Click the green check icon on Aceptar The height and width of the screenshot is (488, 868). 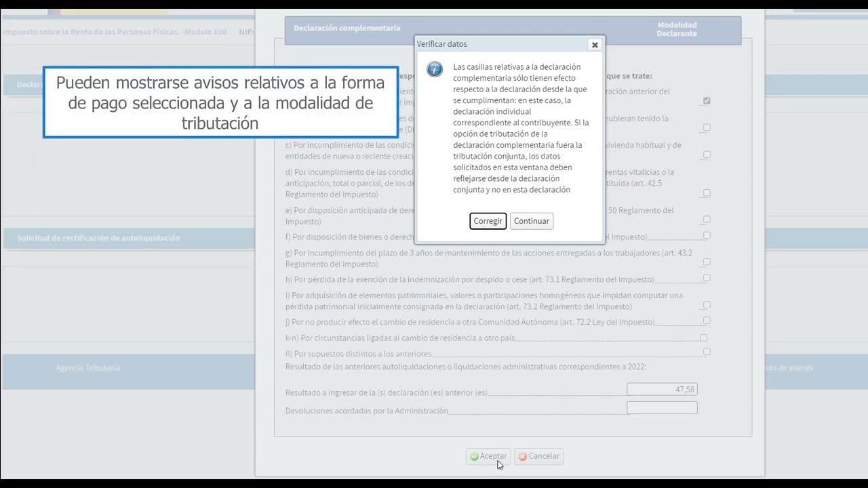pos(474,456)
